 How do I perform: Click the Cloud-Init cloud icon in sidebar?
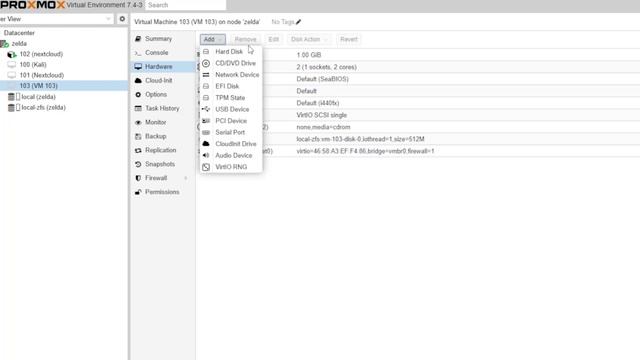click(138, 80)
